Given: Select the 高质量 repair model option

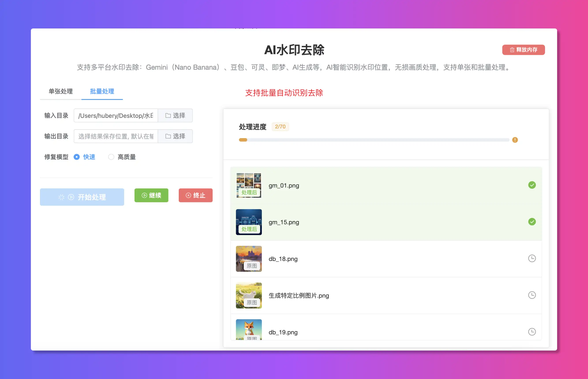Looking at the screenshot, I should 111,157.
